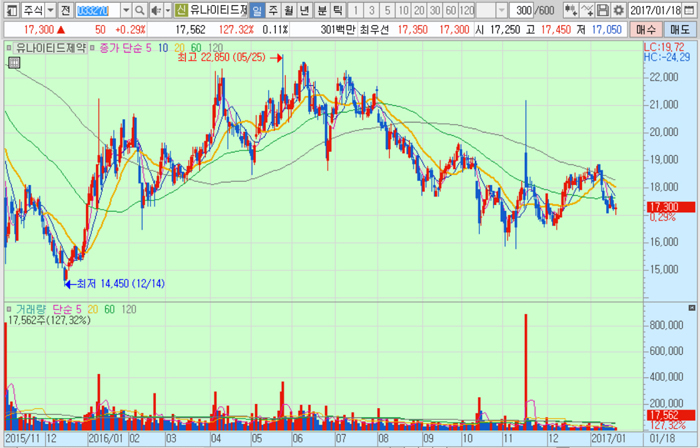Image resolution: width=700 pixels, height=448 pixels.
Task: Select the 일 (daily) period toggle
Action: [x=257, y=10]
